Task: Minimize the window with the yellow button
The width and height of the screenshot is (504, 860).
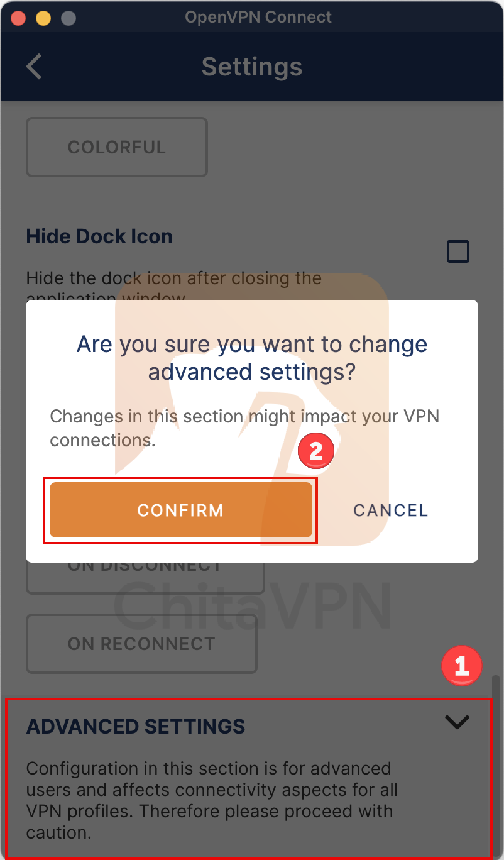Action: point(43,18)
